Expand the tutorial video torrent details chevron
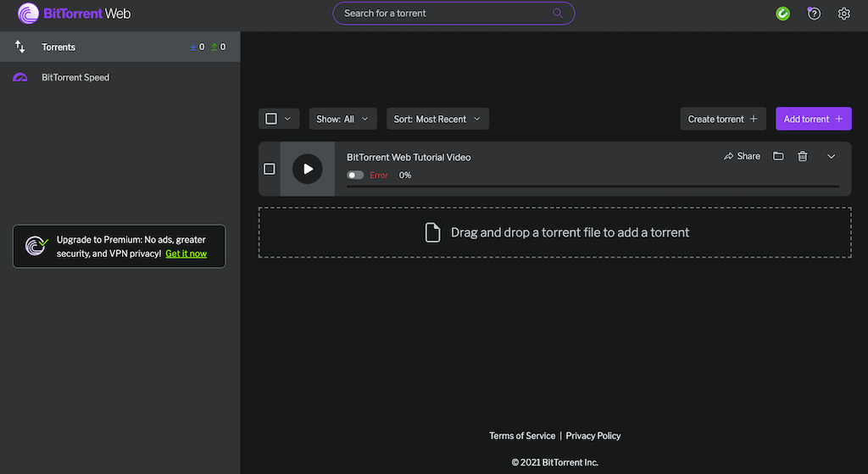This screenshot has width=868, height=474. 831,157
